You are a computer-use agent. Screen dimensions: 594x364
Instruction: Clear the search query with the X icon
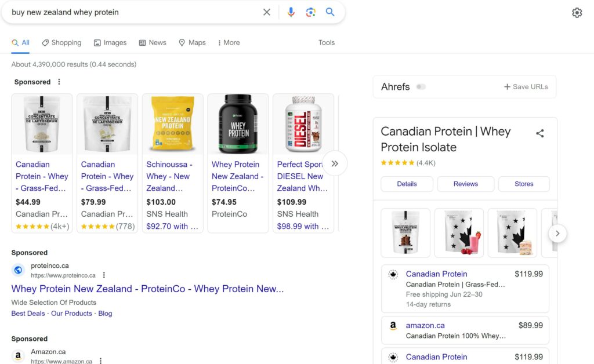[266, 12]
